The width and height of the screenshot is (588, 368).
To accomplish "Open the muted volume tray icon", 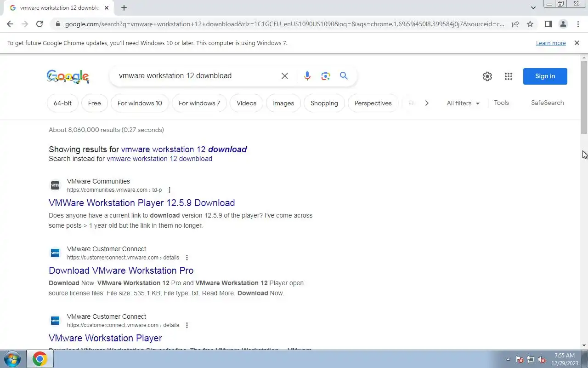I will point(542,360).
